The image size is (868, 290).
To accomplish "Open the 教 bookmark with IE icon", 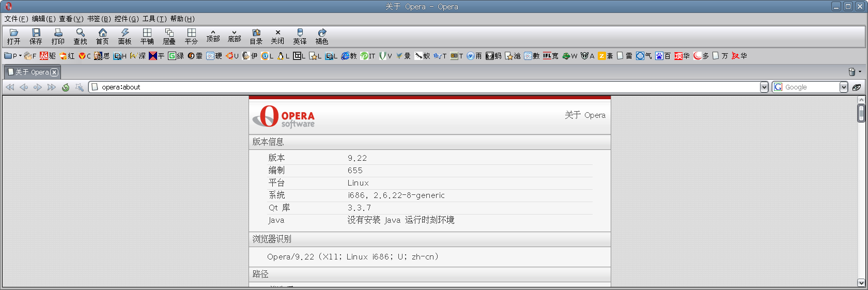I will tap(349, 56).
